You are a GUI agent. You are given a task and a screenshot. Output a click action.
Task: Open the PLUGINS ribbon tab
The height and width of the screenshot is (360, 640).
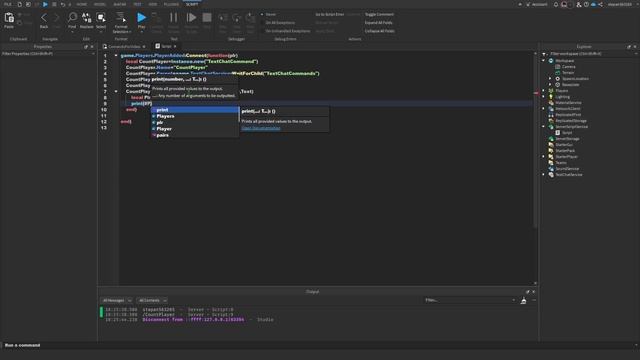[x=171, y=4]
